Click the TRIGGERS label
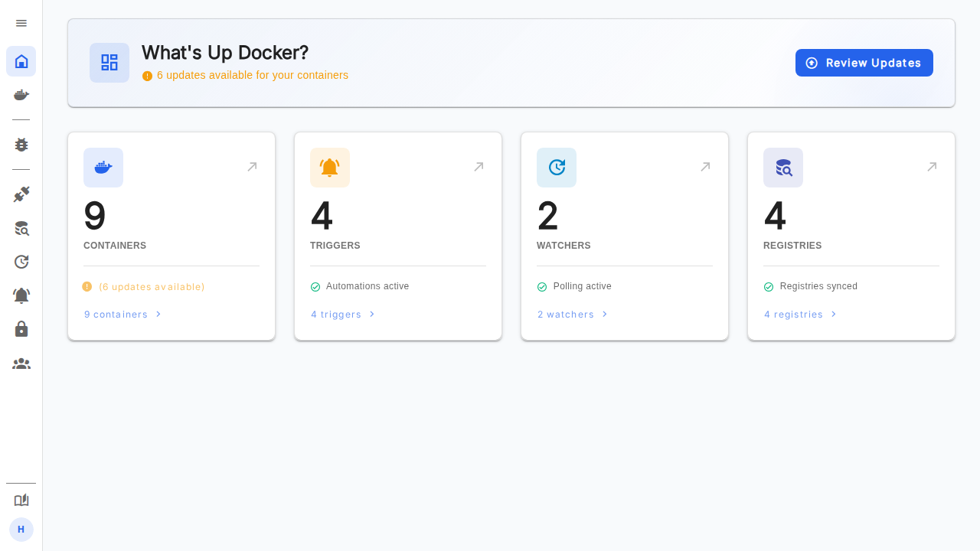Screen dimensions: 980x551 pos(335,246)
